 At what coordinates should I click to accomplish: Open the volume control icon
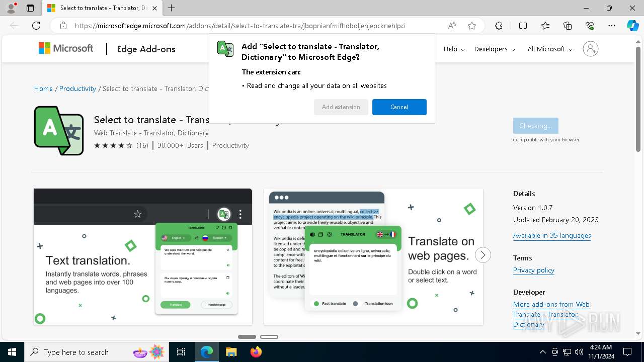pyautogui.click(x=579, y=352)
